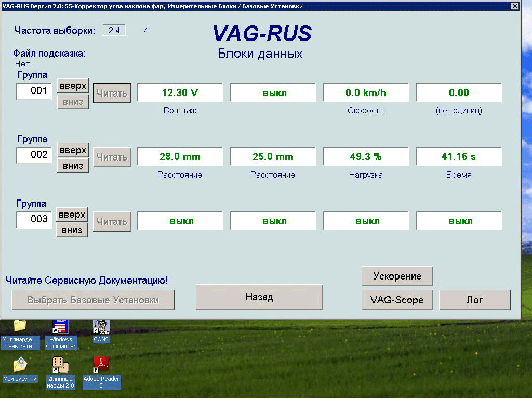Open the Adobe Reader 8 desktop icon
The width and height of the screenshot is (532, 399).
click(x=101, y=366)
